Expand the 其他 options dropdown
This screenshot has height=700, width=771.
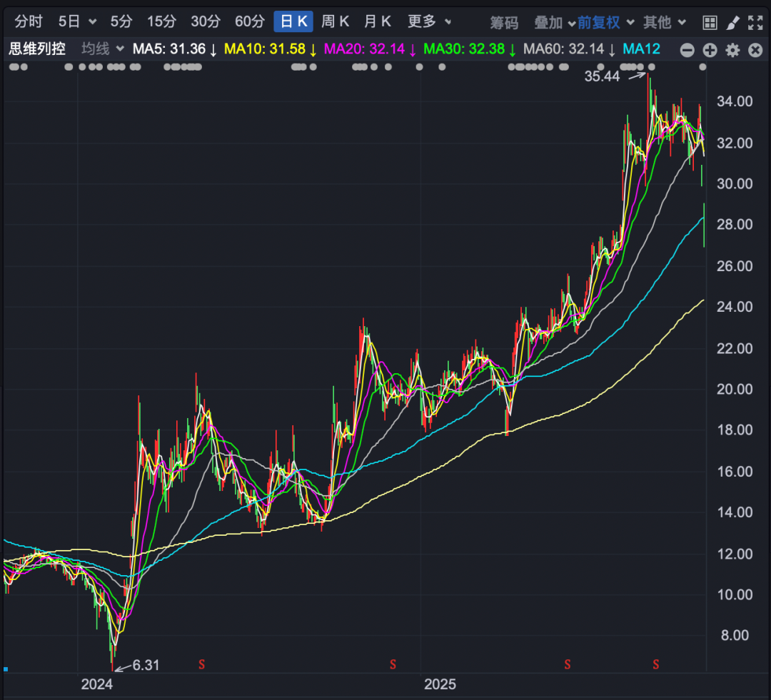664,23
